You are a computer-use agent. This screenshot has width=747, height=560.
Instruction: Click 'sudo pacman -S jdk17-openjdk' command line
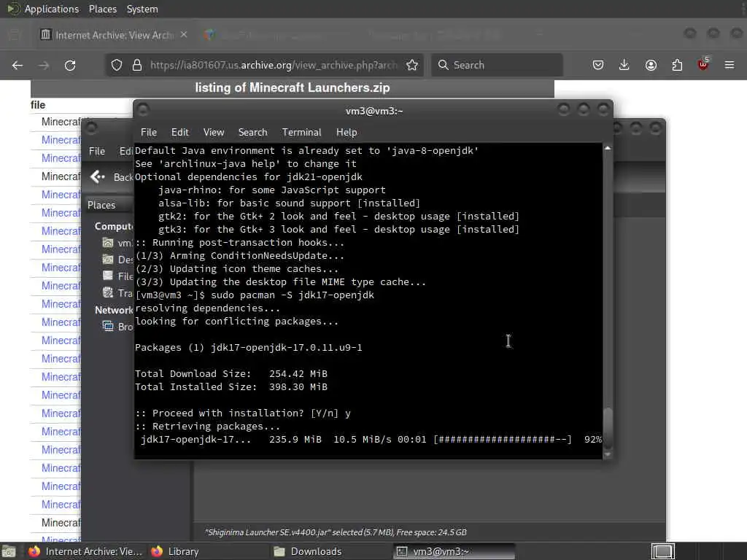click(292, 295)
